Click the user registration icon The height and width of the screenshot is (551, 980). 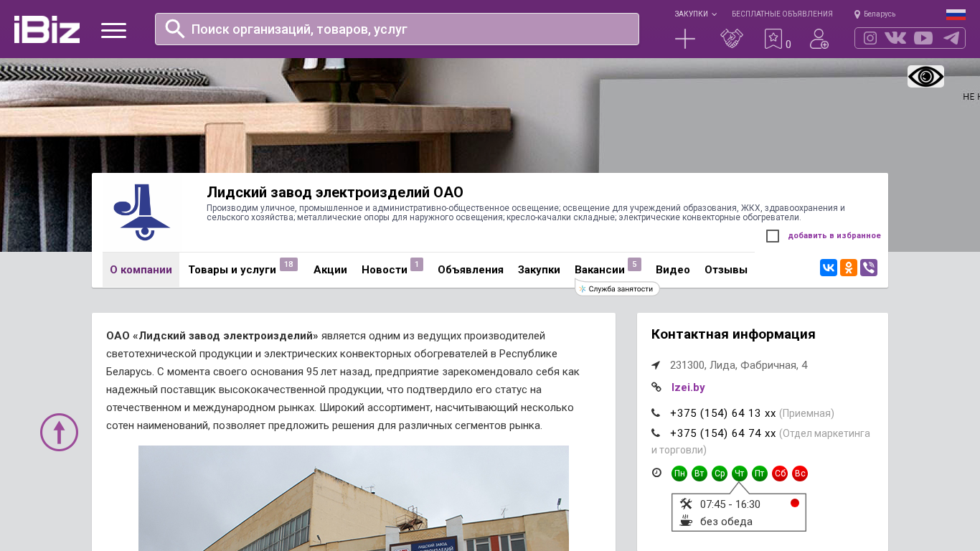[819, 39]
